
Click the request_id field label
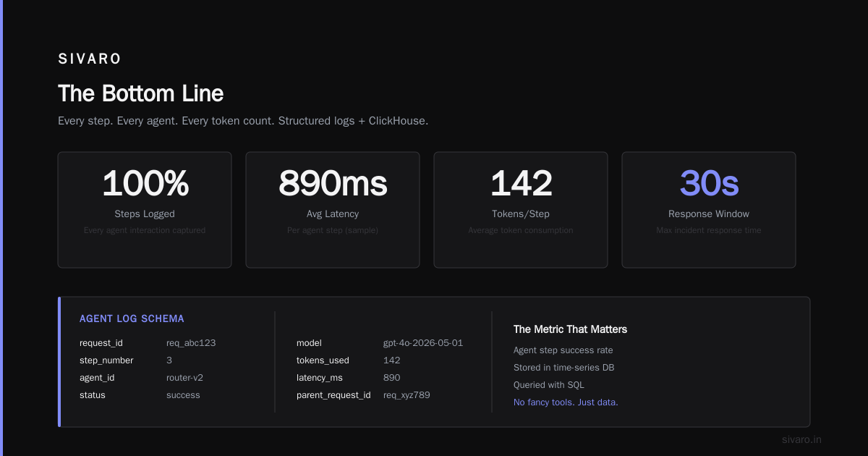[103, 343]
